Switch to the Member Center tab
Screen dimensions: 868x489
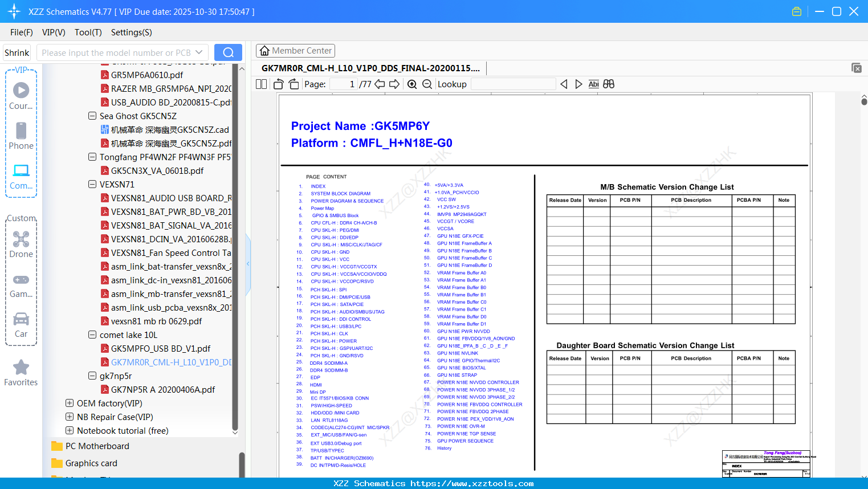(295, 51)
